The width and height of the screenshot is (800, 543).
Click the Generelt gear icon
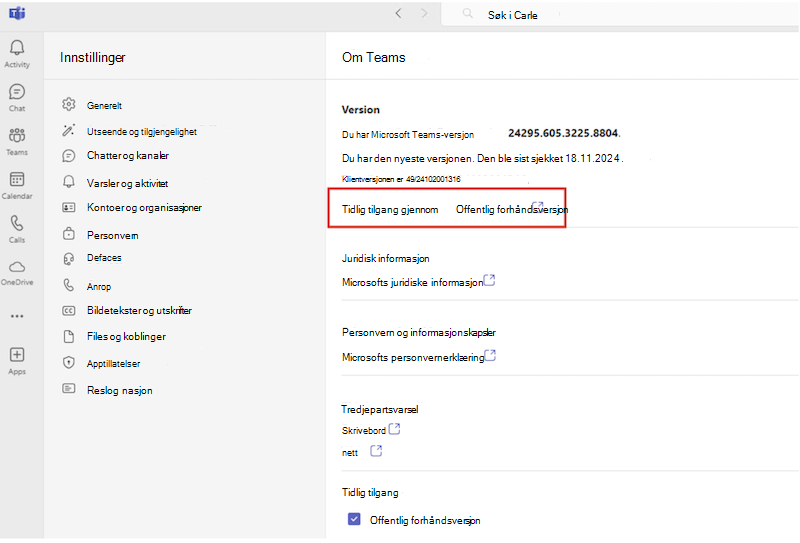point(69,105)
